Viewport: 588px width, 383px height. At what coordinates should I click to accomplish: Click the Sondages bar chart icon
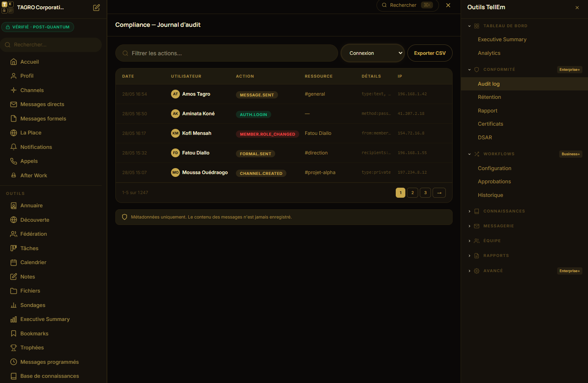pos(14,305)
